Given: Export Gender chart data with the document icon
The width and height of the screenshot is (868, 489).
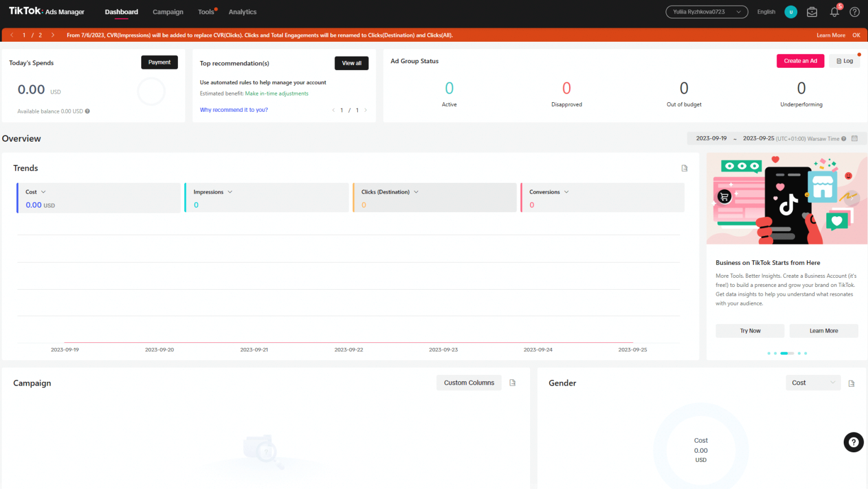Looking at the screenshot, I should [852, 383].
